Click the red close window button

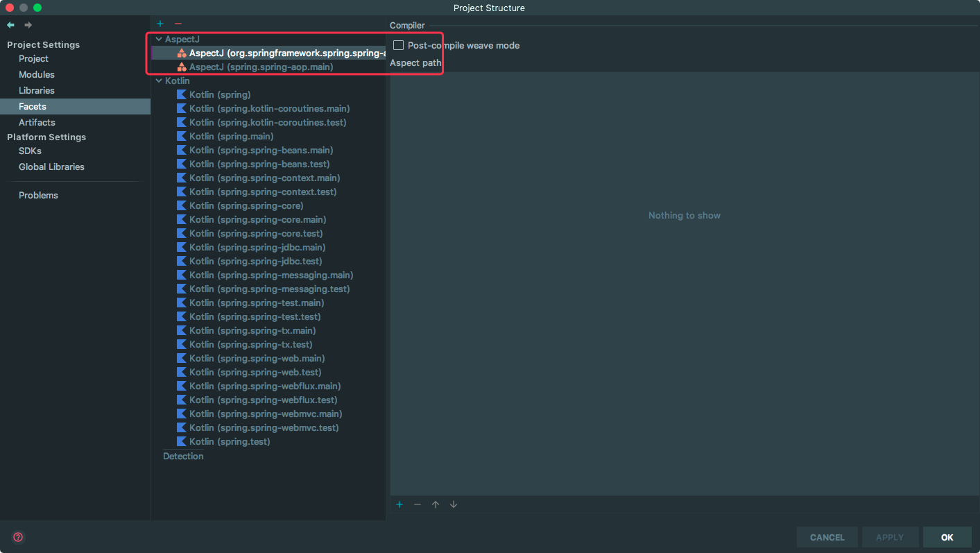pos(10,8)
